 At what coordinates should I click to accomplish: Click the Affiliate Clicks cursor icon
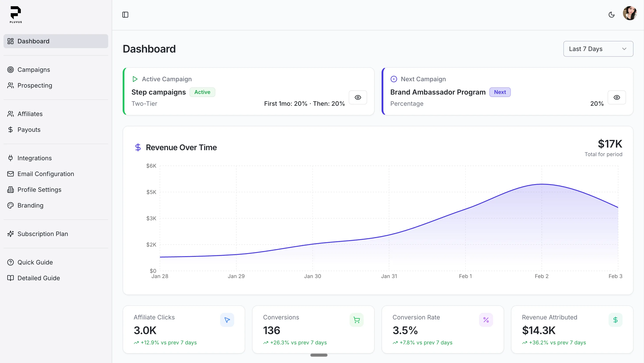(x=227, y=320)
